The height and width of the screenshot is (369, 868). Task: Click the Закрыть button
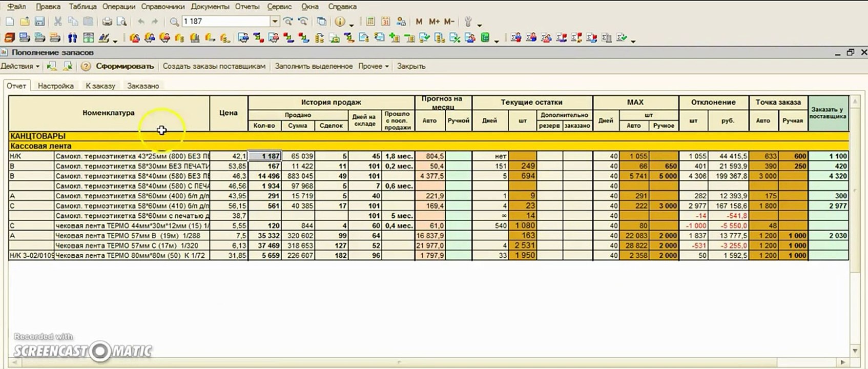411,66
